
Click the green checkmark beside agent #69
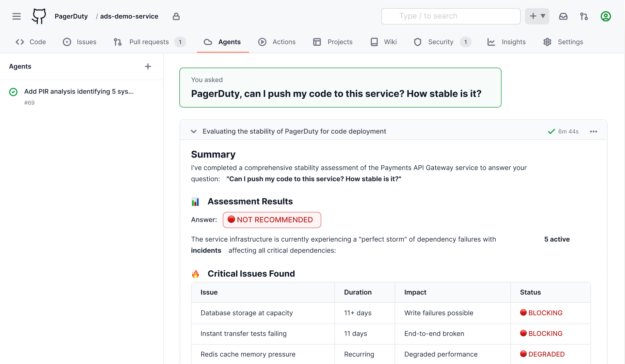13,92
